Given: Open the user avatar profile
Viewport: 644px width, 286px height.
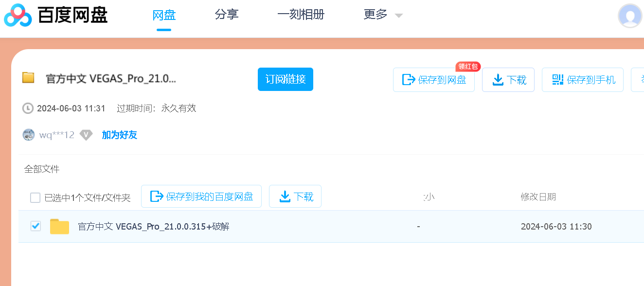Looking at the screenshot, I should (630, 16).
